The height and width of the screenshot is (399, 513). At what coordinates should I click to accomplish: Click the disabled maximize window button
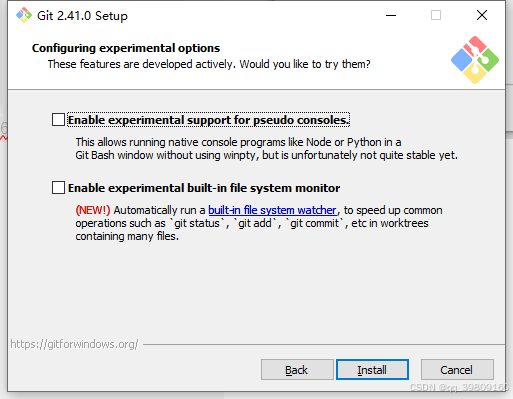point(436,15)
